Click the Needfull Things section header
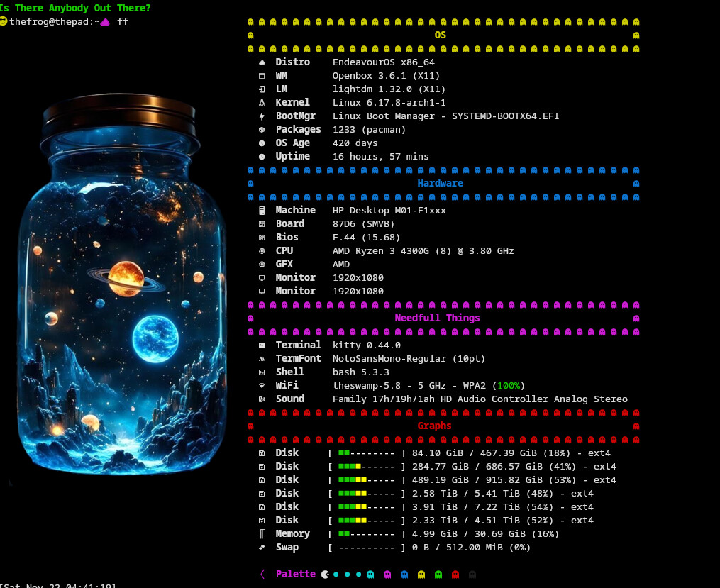This screenshot has height=588, width=720. (x=437, y=318)
